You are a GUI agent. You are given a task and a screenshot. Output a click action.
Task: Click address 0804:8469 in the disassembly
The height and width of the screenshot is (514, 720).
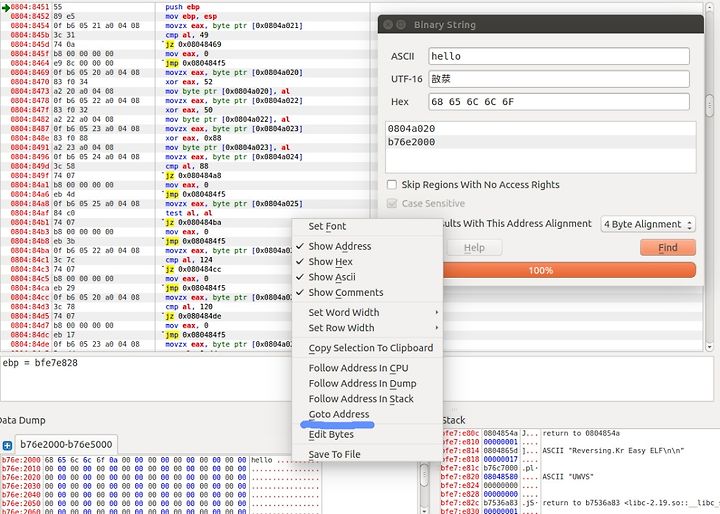pyautogui.click(x=29, y=73)
